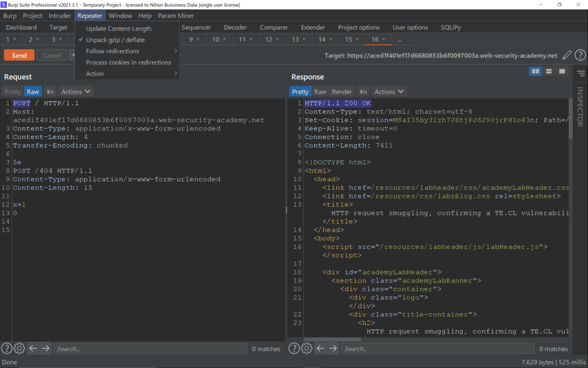Switch to side-by-side request/response layout
This screenshot has height=368, width=588.
pos(536,72)
